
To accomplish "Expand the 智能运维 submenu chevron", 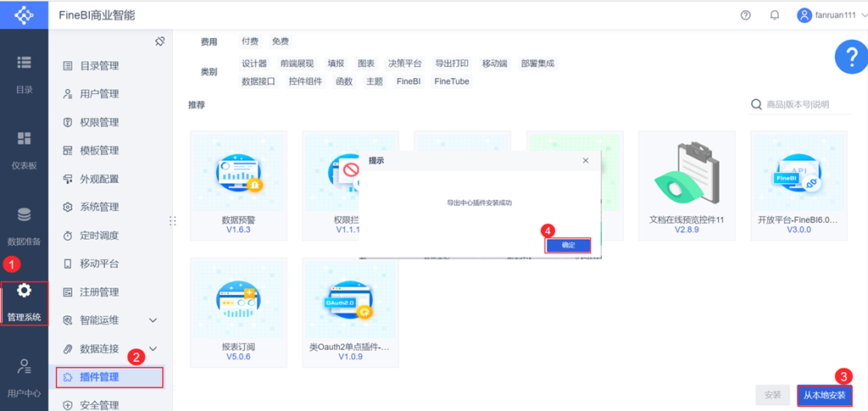I will (153, 320).
